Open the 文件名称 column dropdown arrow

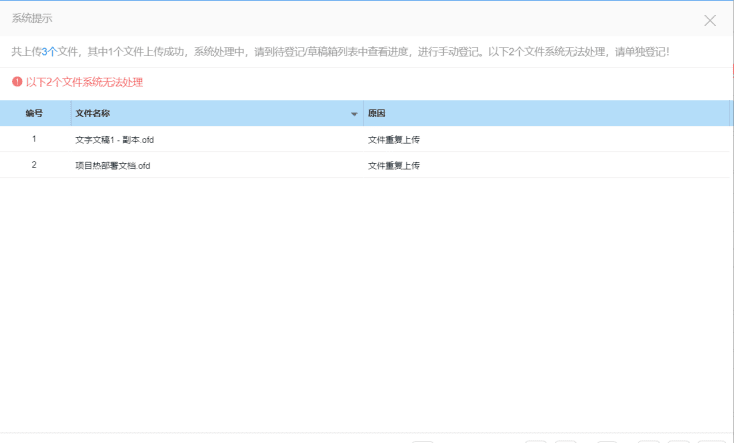354,114
